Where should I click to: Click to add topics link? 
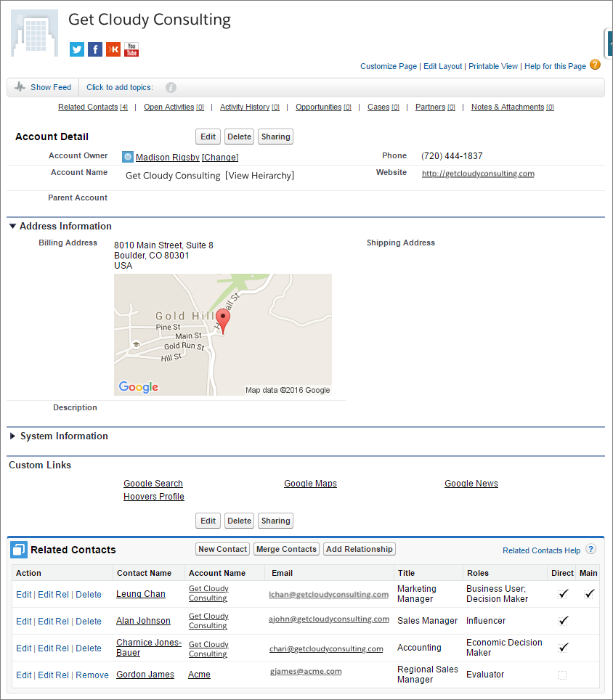[x=120, y=87]
